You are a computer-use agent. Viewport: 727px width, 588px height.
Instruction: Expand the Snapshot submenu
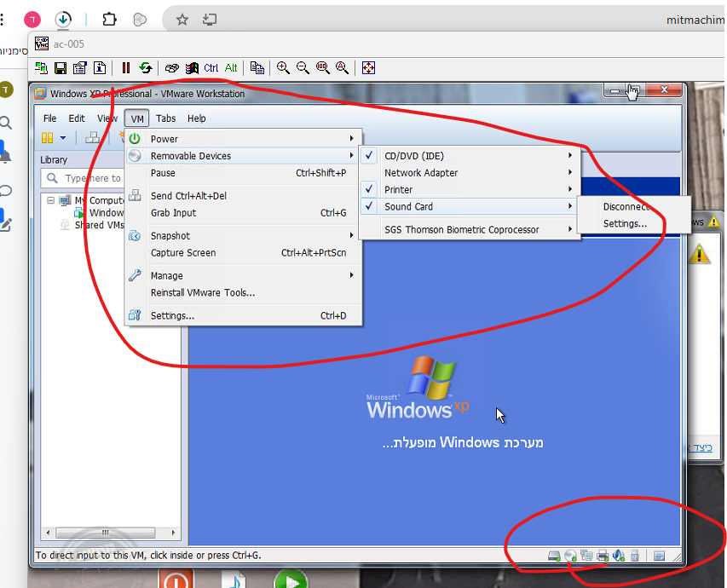(244, 235)
